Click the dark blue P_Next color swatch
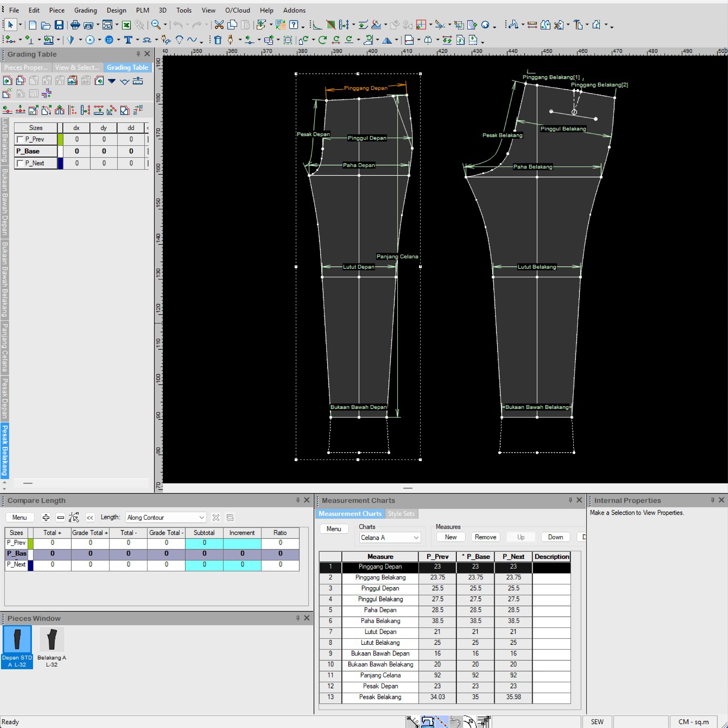This screenshot has height=728, width=728. (x=60, y=164)
